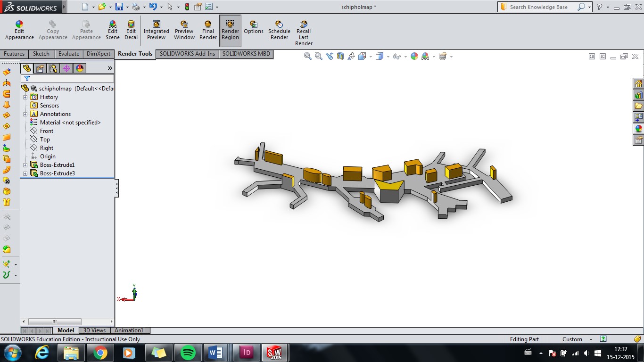Expand the Annotations tree node
Screen dimensions: 644x362
[25, 114]
